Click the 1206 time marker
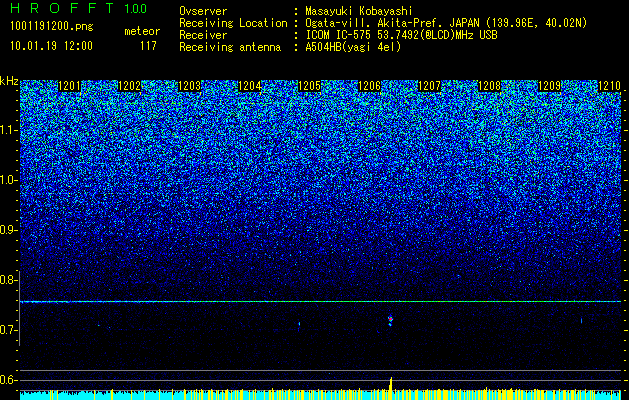 click(x=369, y=86)
